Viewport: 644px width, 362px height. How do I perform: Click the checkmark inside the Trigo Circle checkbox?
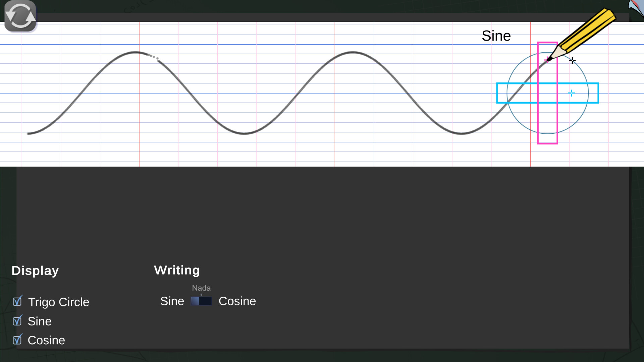point(18,301)
